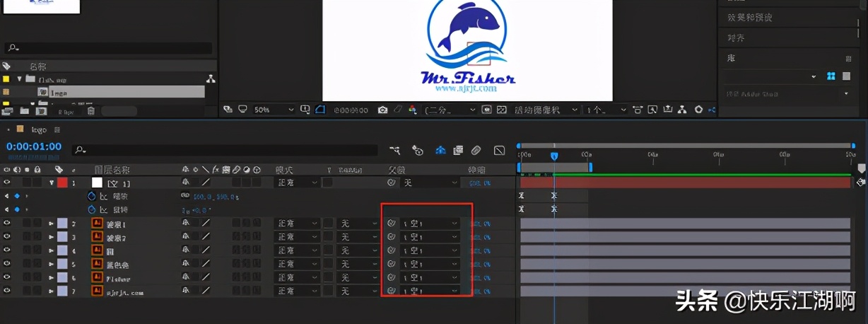This screenshot has width=868, height=324.
Task: Click the timeline layer search field
Action: tap(226, 150)
